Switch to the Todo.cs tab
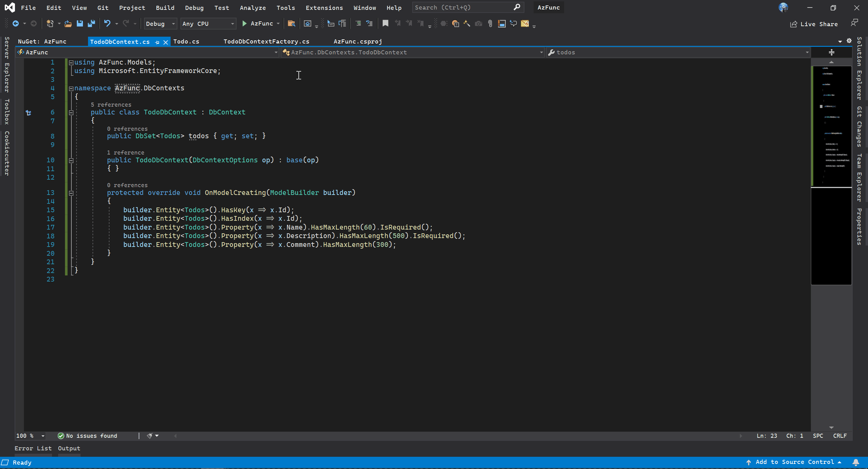Image resolution: width=868 pixels, height=469 pixels. tap(186, 41)
